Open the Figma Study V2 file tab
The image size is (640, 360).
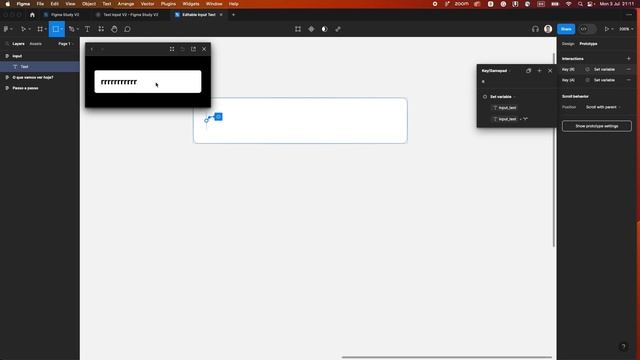coord(62,15)
